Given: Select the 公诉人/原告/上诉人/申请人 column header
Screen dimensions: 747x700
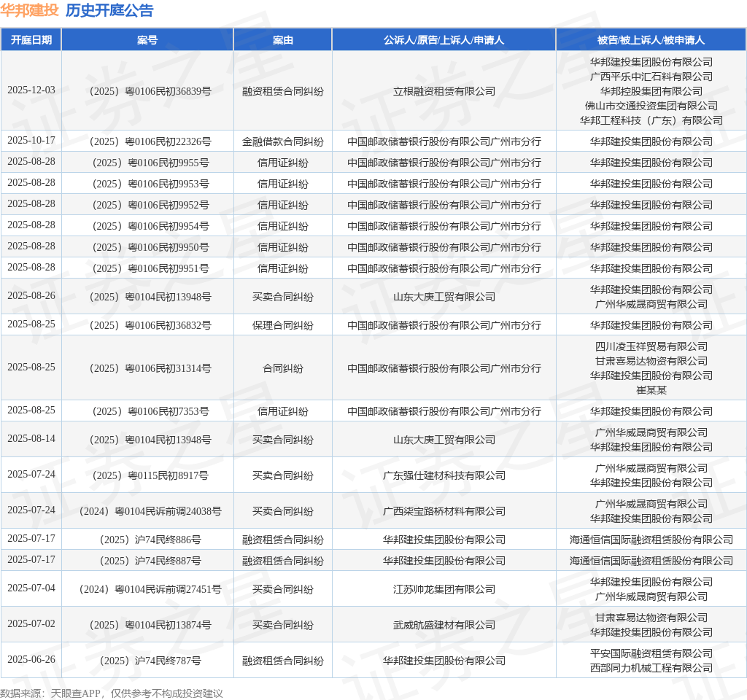Looking at the screenshot, I should point(444,40).
